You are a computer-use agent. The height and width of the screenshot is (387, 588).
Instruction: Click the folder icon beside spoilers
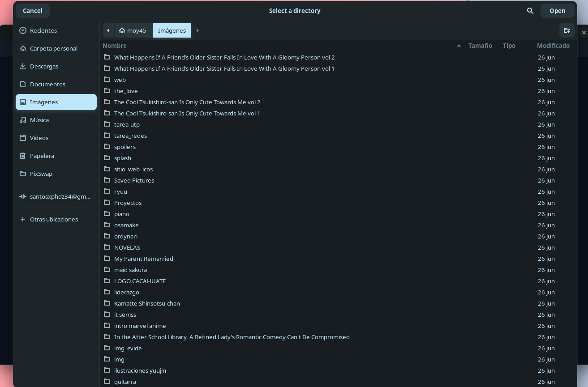click(x=107, y=147)
